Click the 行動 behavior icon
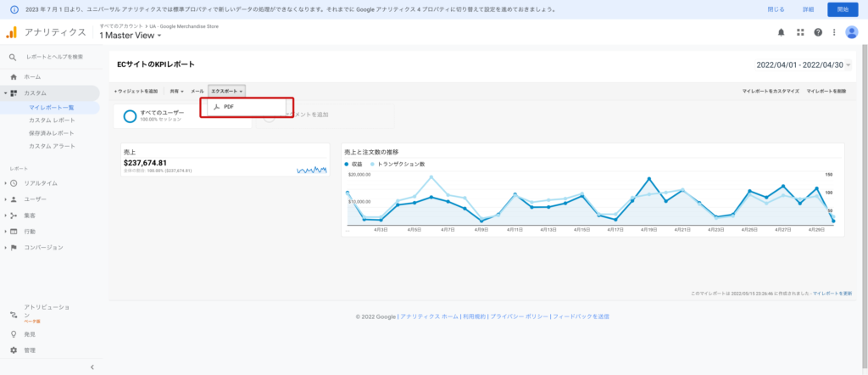Screen dimensions: 868x375 [x=14, y=231]
